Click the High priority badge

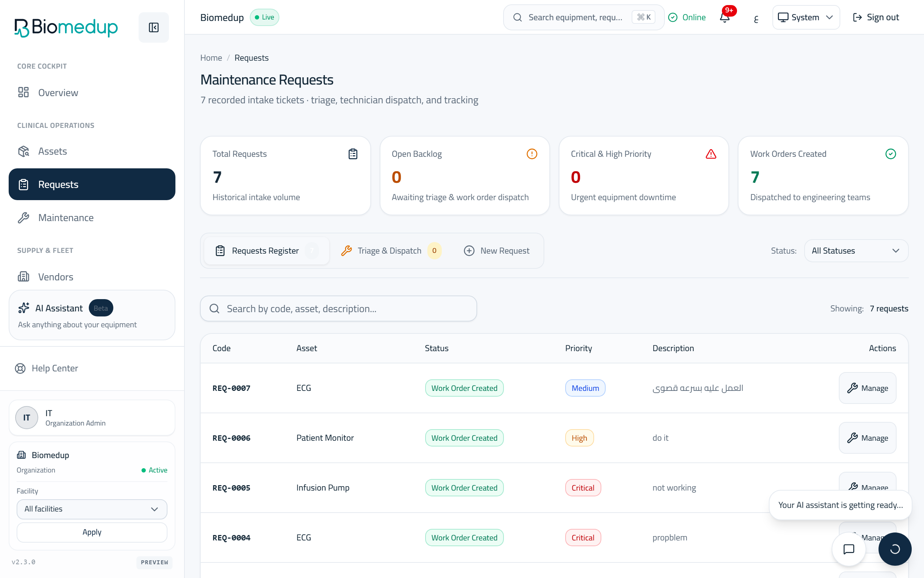579,438
